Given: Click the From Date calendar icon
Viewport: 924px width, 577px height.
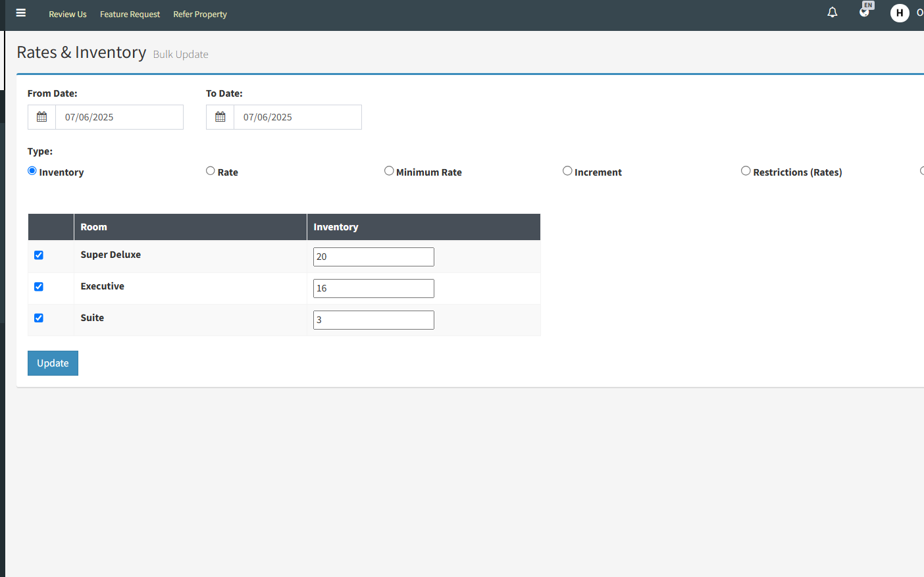Looking at the screenshot, I should coord(42,117).
